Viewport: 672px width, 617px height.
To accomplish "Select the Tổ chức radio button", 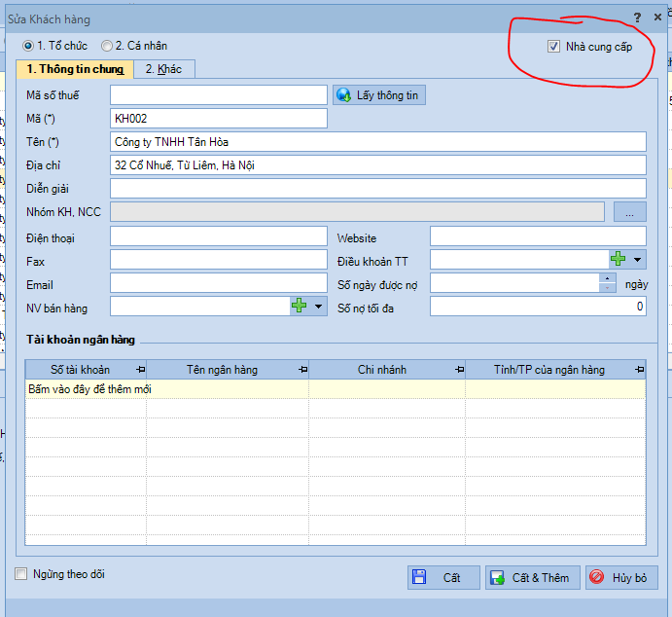I will click(x=28, y=46).
